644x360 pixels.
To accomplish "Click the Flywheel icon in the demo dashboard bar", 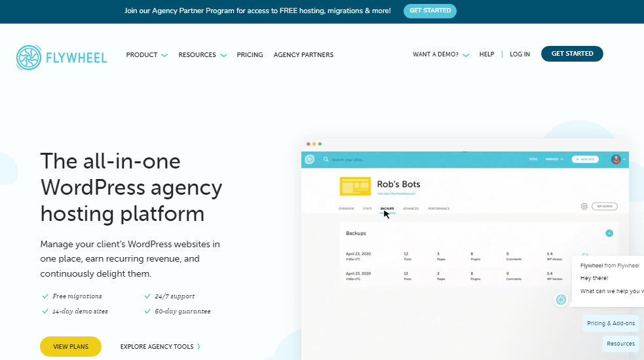I will pos(310,159).
